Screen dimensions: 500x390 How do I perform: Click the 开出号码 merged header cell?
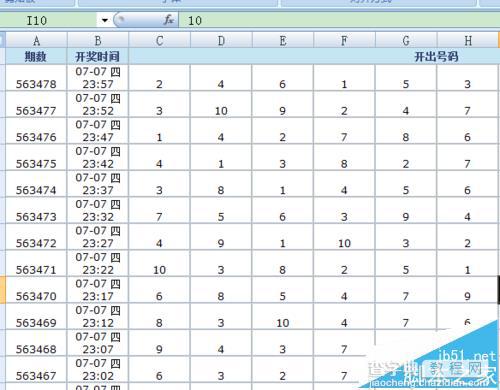click(x=314, y=56)
